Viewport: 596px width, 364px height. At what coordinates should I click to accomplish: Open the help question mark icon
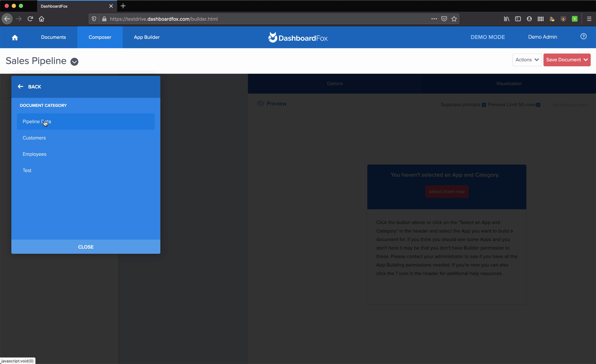[583, 37]
